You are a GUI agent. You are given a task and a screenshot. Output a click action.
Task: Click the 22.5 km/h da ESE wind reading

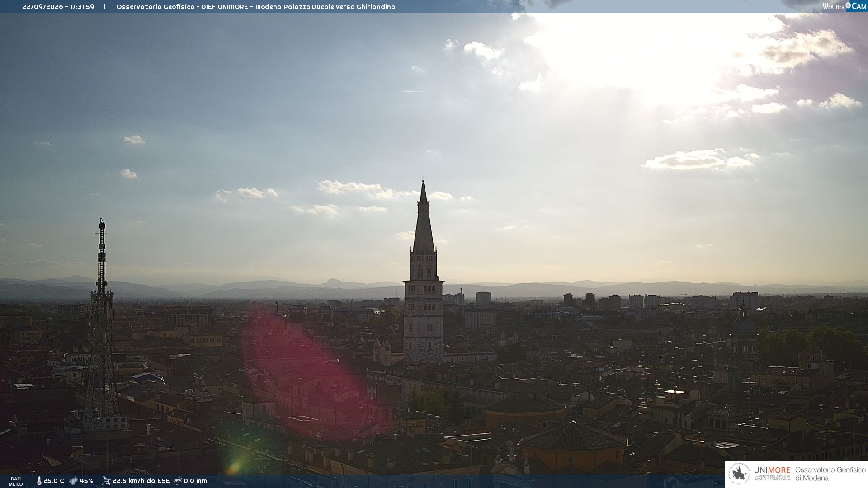(141, 481)
